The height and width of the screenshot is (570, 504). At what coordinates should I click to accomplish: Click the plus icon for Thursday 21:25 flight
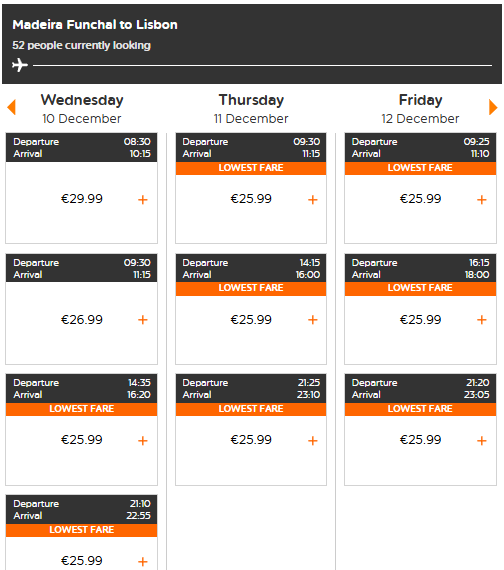313,441
